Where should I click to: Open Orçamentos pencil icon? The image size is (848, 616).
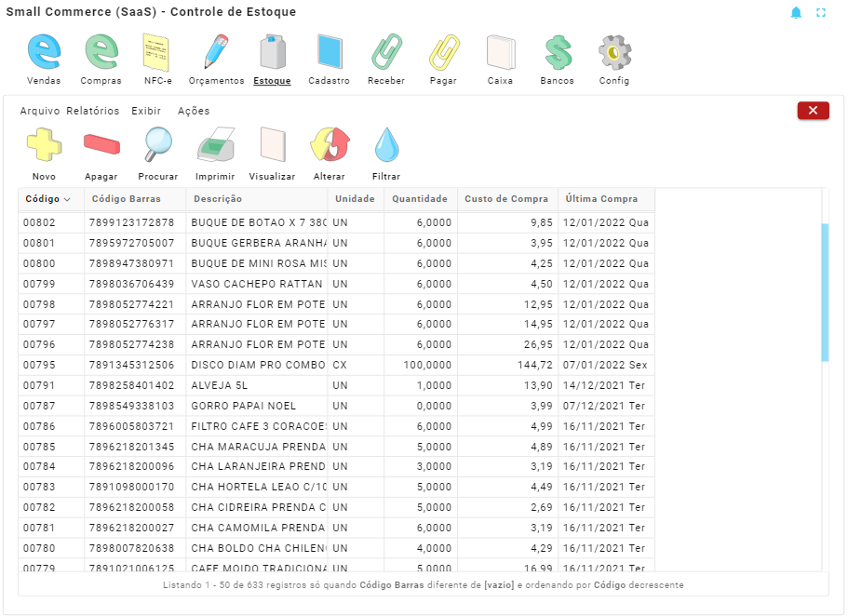coord(216,53)
